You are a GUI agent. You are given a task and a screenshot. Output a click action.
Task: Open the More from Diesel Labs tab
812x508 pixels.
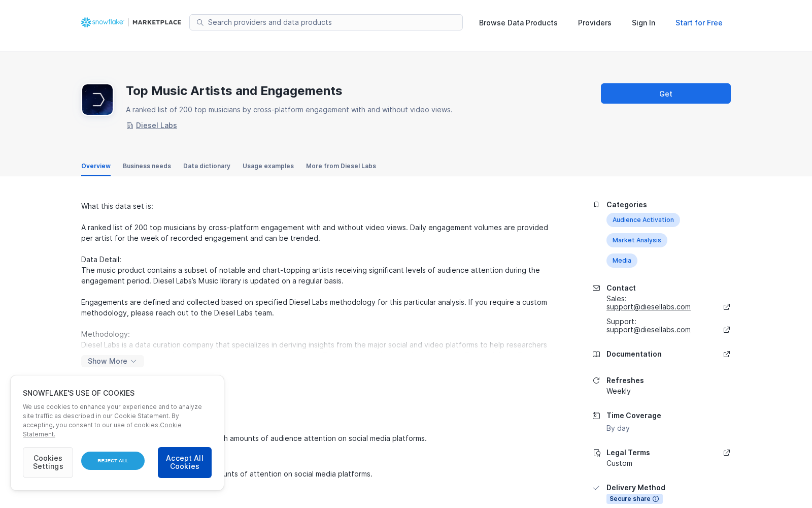341,166
